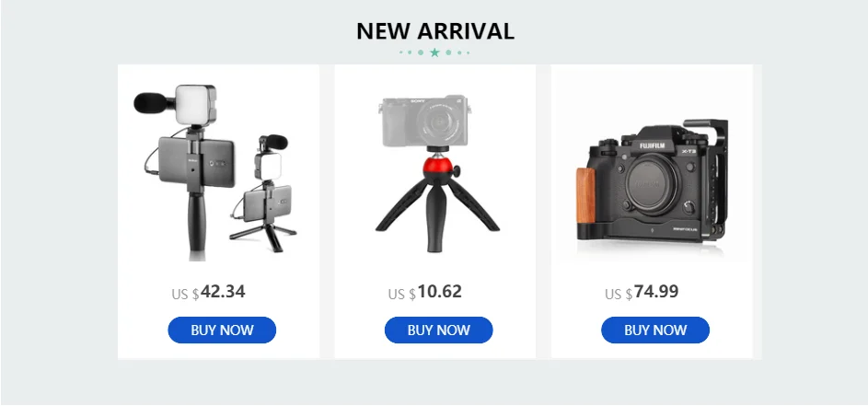Click the red ball head of the tripod

437,165
